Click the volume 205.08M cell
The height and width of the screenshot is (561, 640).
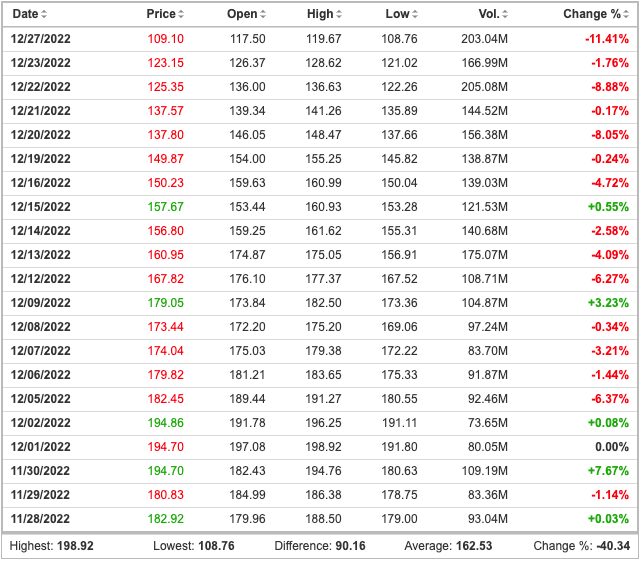(x=484, y=87)
